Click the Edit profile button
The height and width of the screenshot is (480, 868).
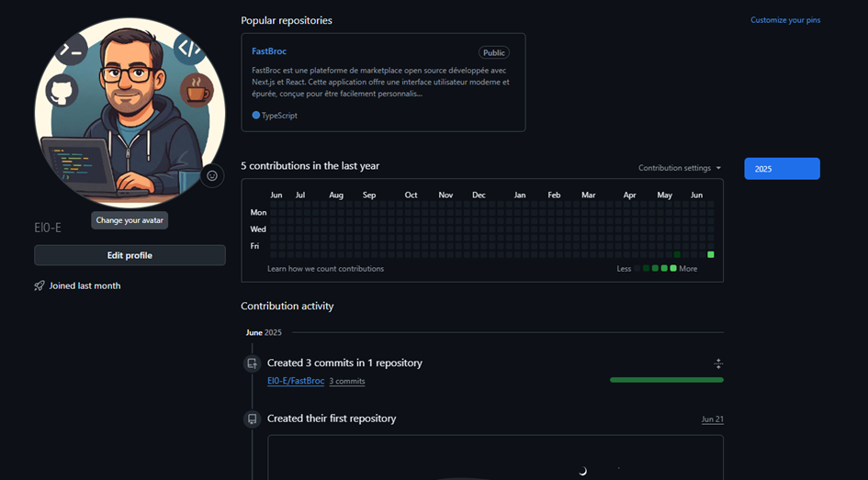click(130, 255)
